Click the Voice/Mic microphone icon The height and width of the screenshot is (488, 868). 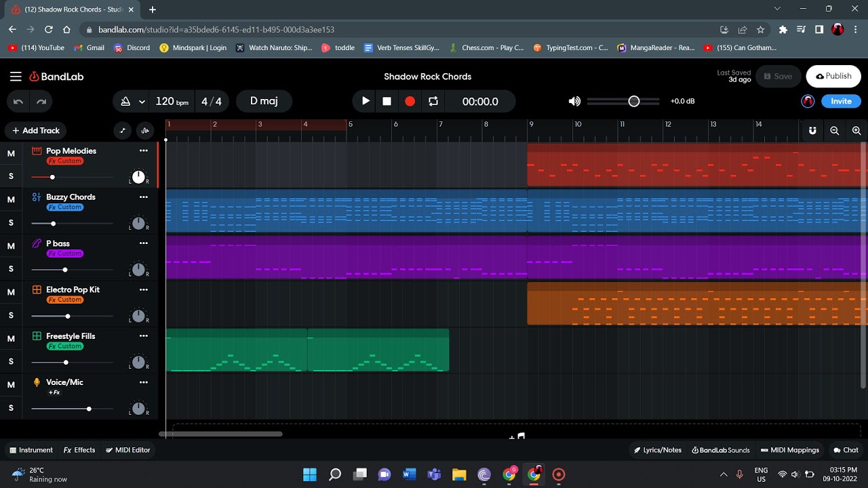click(37, 382)
